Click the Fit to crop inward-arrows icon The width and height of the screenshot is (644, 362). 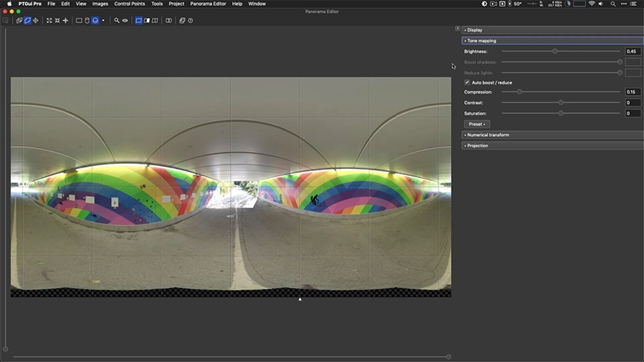pos(58,20)
